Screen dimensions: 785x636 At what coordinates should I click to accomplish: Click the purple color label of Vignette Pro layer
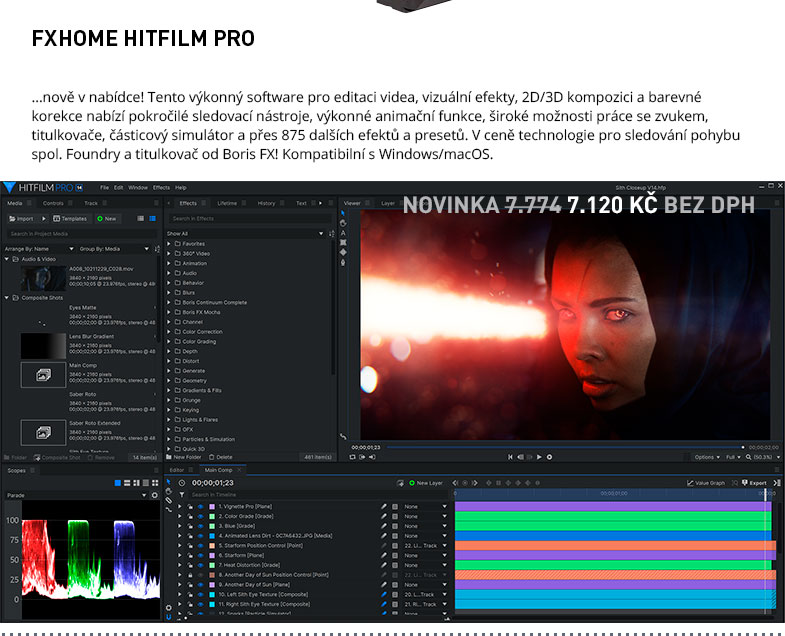(212, 506)
